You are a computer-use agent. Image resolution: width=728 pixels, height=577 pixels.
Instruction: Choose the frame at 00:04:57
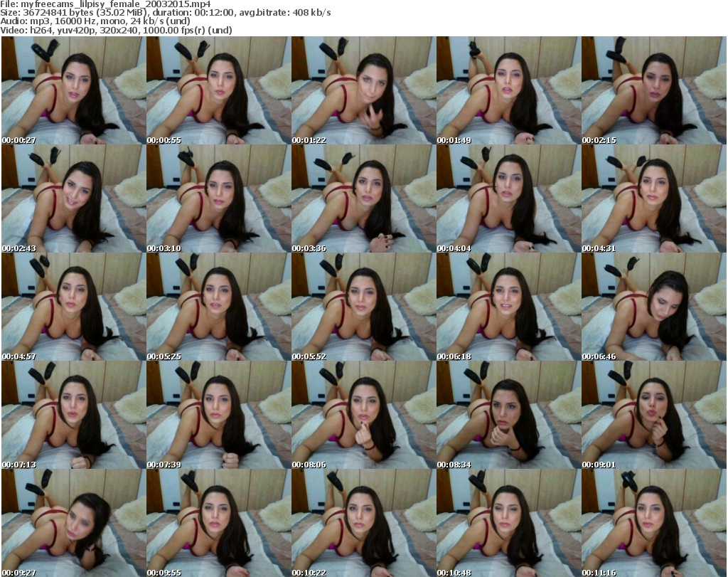pos(73,307)
